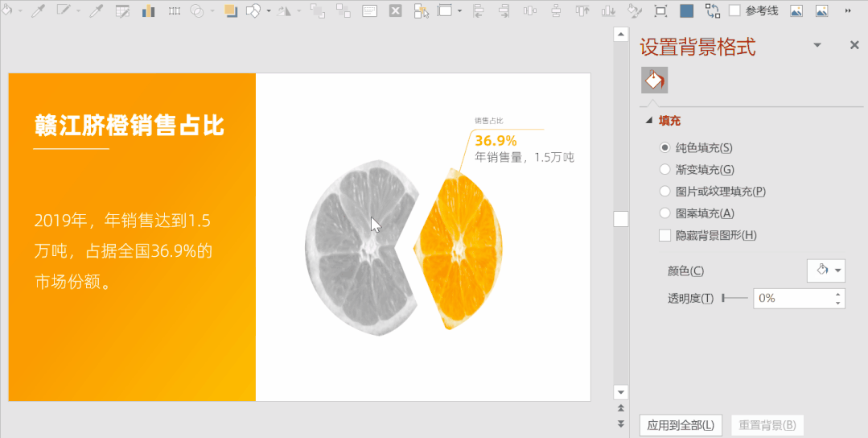Click the 年销售量,1.5万吨 caption
Screen dimensions: 868x438
[525, 157]
